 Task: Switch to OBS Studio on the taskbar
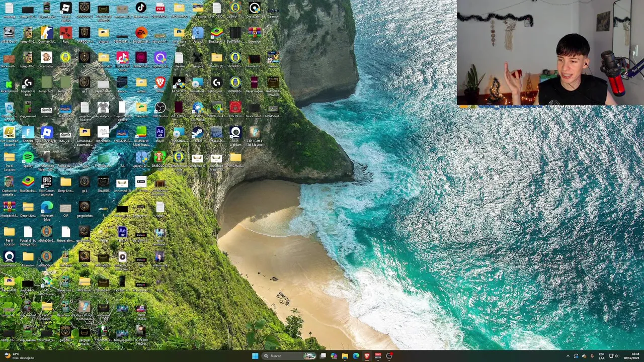click(389, 356)
